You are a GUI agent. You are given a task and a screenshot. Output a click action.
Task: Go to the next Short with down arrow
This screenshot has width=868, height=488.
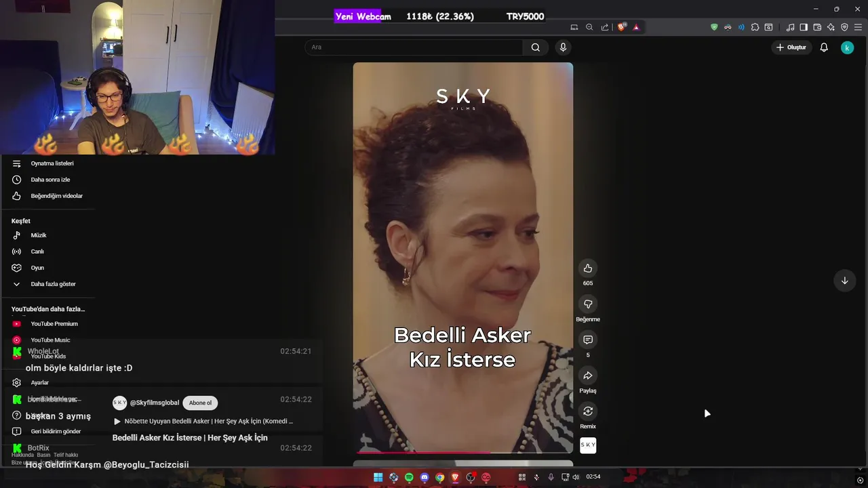tap(845, 281)
